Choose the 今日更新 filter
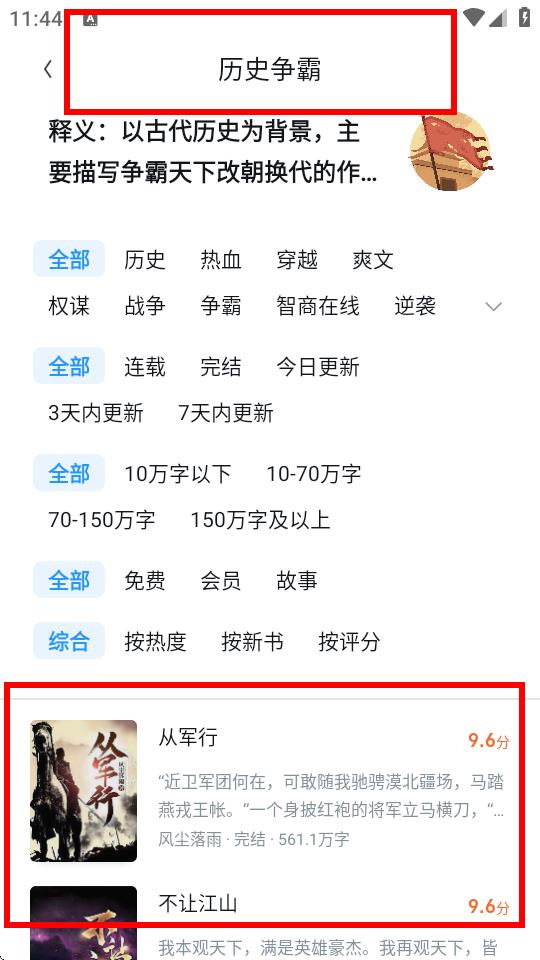This screenshot has width=540, height=960. pyautogui.click(x=318, y=367)
